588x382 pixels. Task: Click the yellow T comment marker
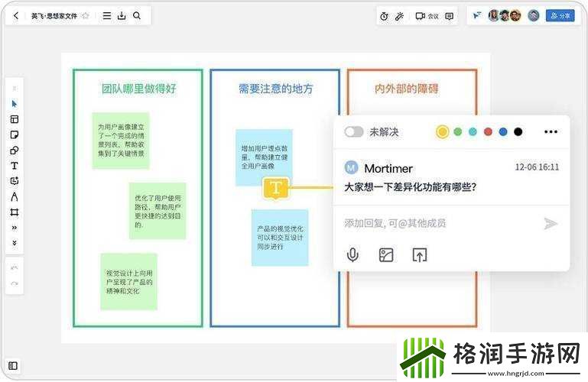(276, 188)
